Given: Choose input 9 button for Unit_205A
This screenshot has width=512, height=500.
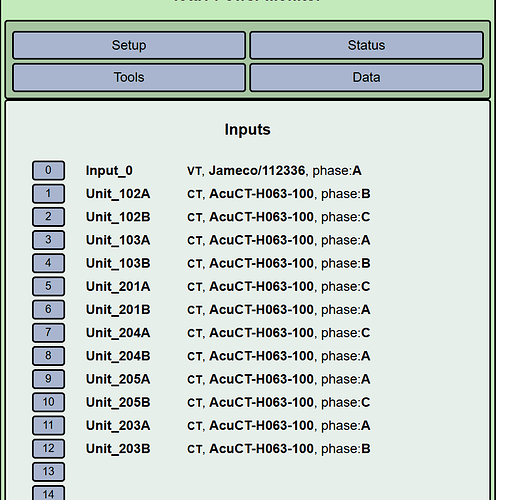Looking at the screenshot, I should point(48,379).
